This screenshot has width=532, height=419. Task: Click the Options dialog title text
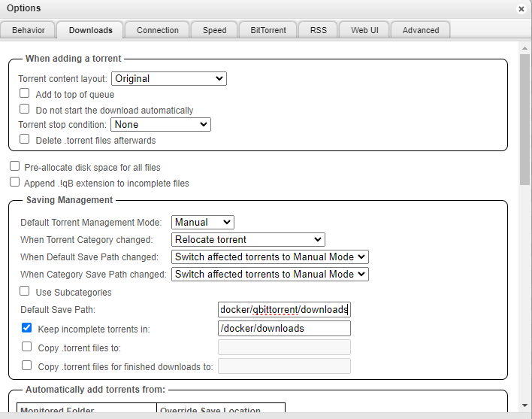click(x=24, y=8)
